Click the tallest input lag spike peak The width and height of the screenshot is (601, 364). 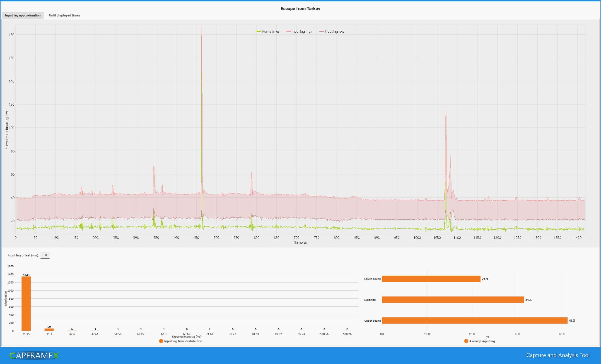pos(202,27)
